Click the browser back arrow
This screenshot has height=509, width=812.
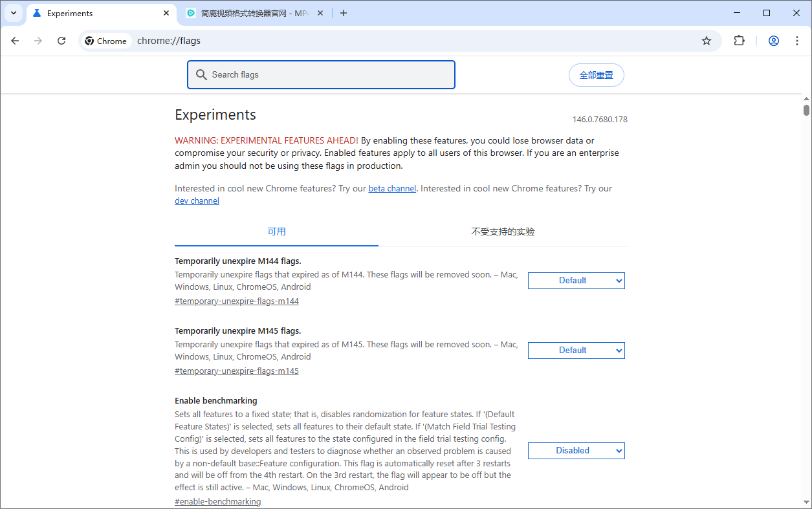pyautogui.click(x=16, y=41)
